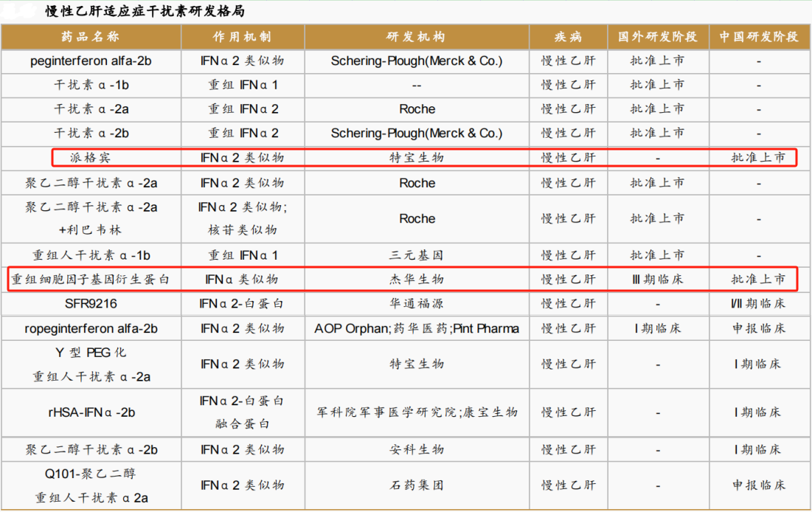Click the 国外研发阶段 column header
The height and width of the screenshot is (512, 812).
657,37
